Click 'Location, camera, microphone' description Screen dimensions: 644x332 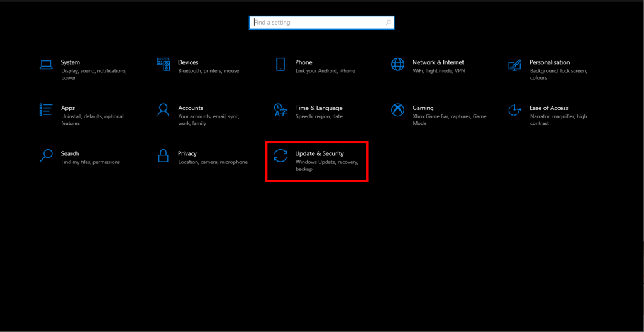[213, 162]
